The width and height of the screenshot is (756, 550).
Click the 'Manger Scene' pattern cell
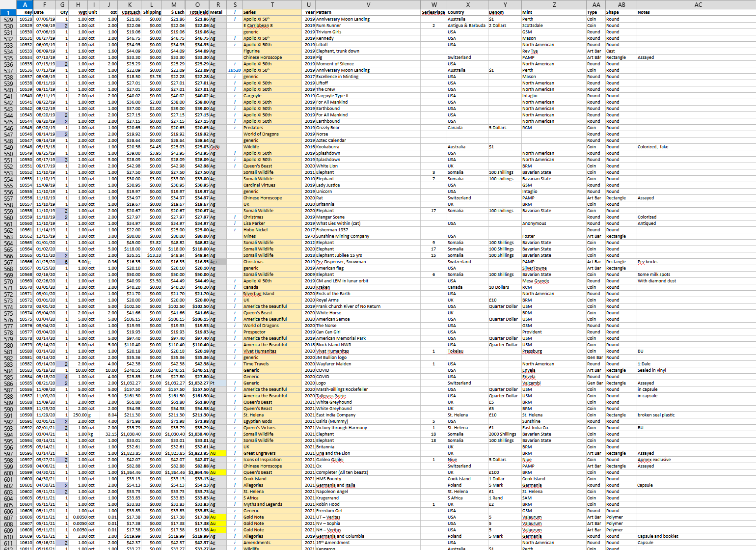[368, 217]
